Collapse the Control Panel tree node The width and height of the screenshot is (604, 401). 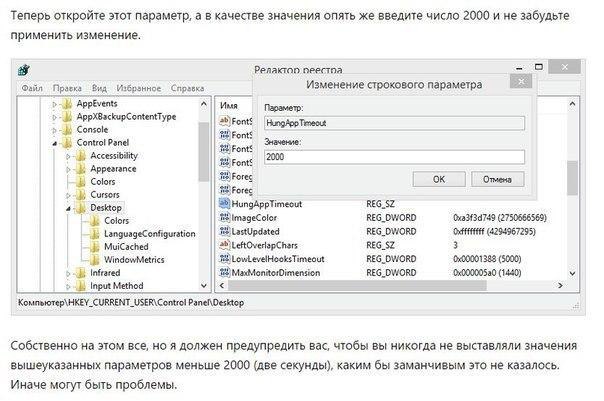[56, 143]
